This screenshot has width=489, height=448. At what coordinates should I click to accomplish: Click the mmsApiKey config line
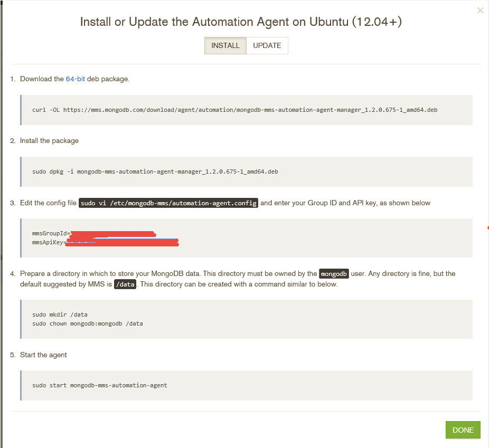106,242
